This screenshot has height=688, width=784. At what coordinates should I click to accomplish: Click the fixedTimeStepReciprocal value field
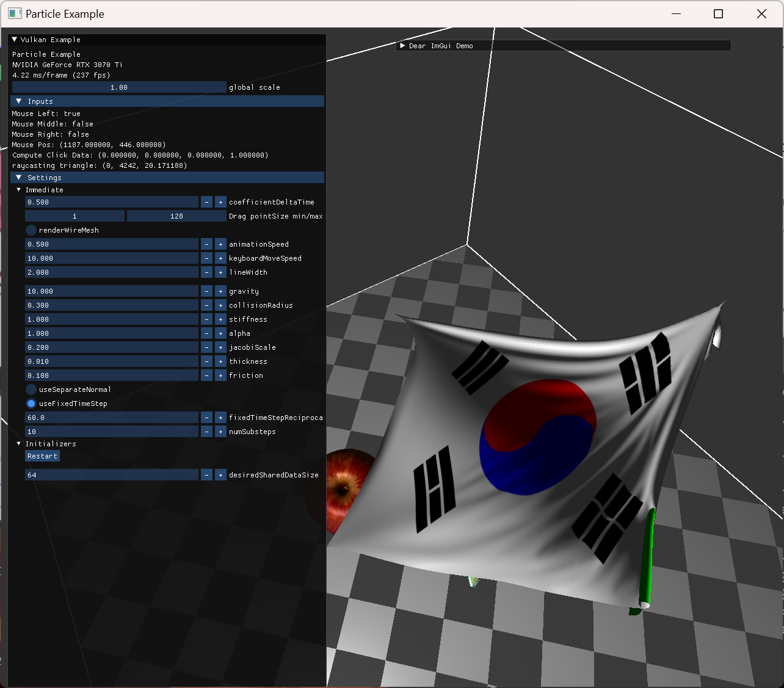pos(112,418)
